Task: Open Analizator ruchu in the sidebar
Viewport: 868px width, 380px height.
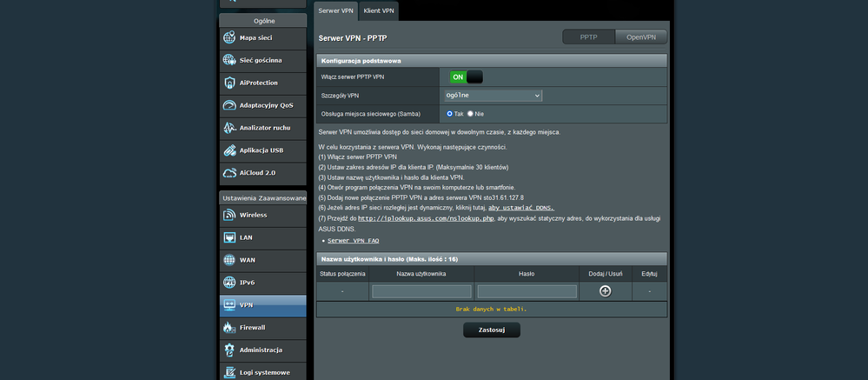Action: (262, 128)
